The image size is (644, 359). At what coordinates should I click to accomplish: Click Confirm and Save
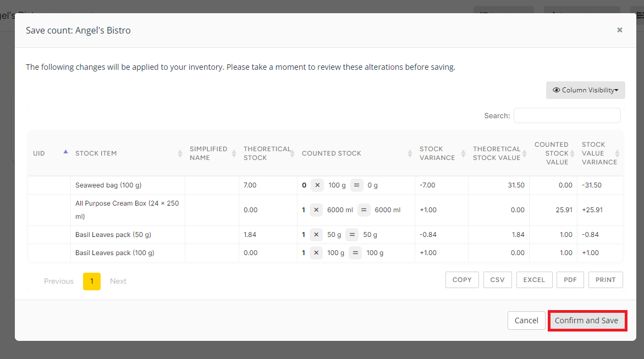pos(586,321)
